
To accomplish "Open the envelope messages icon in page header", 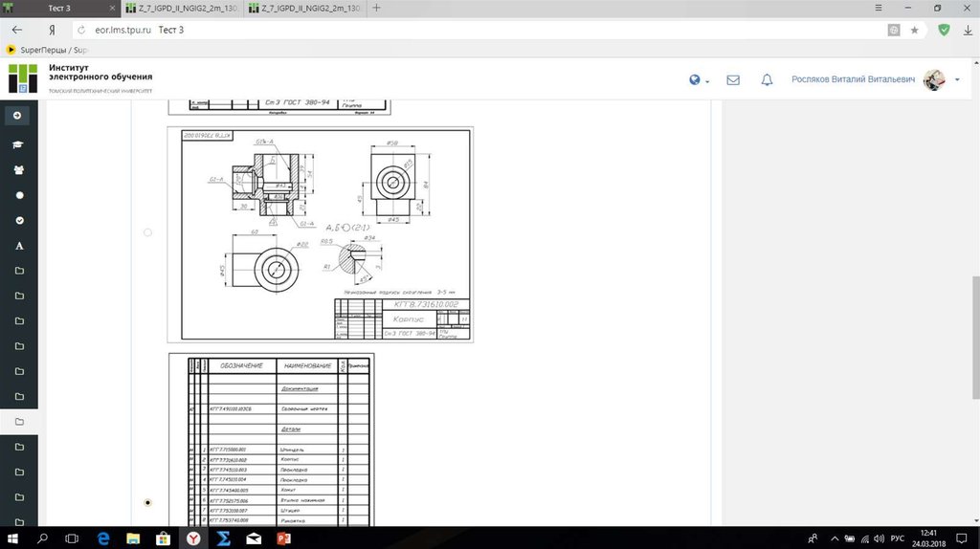I will point(733,80).
